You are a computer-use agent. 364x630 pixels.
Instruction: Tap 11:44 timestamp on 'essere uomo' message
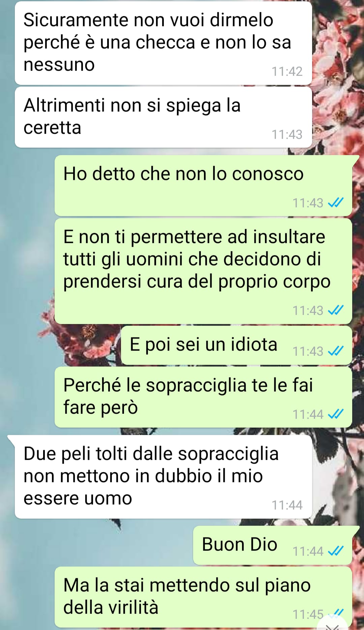tap(287, 505)
